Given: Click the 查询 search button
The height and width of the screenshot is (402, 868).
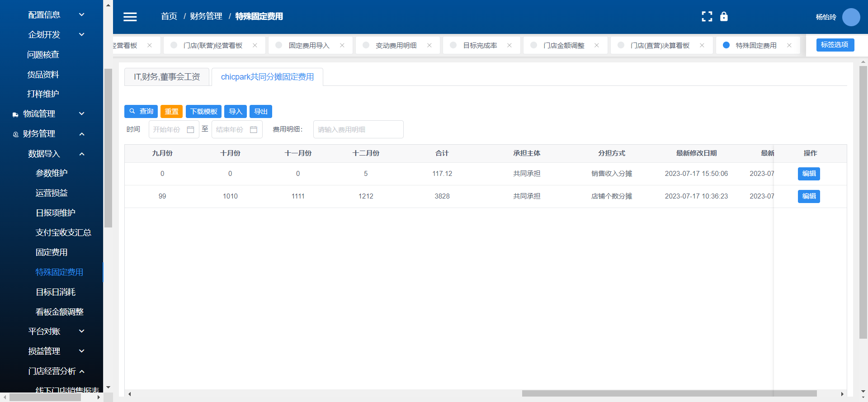Looking at the screenshot, I should tap(141, 111).
